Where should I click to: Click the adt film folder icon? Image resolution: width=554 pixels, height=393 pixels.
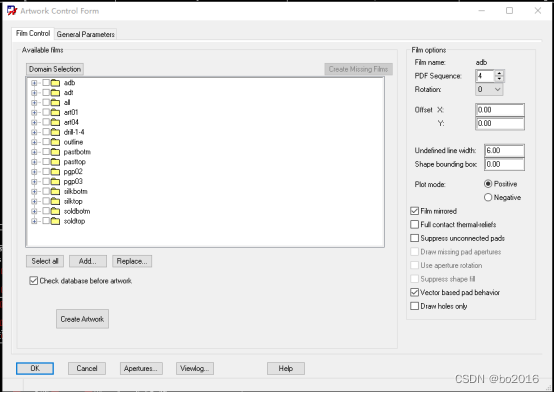coord(55,93)
